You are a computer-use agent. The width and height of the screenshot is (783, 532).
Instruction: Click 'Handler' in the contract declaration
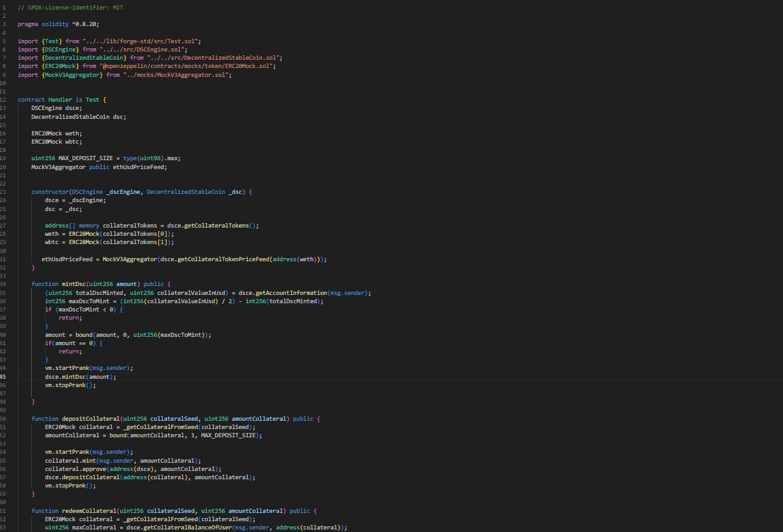pyautogui.click(x=60, y=100)
